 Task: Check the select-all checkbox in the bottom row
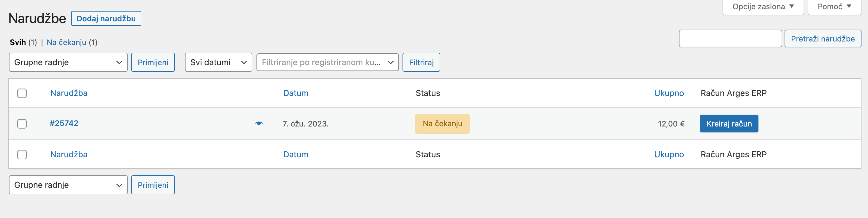tap(22, 154)
